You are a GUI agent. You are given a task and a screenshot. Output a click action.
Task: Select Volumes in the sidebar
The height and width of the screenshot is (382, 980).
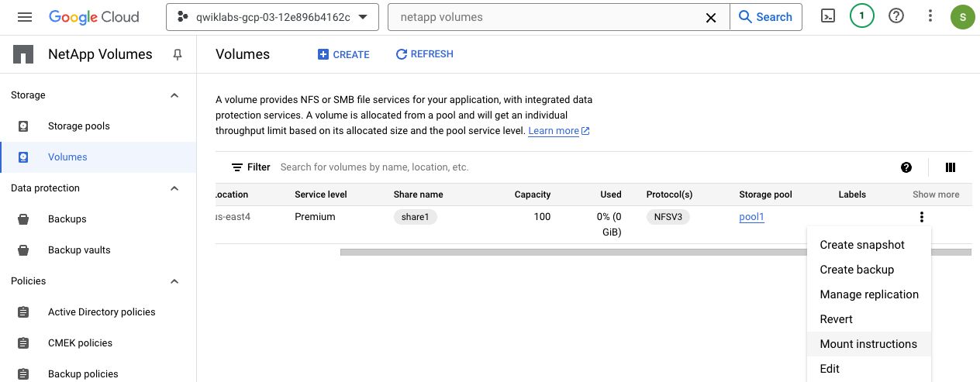click(x=98, y=157)
